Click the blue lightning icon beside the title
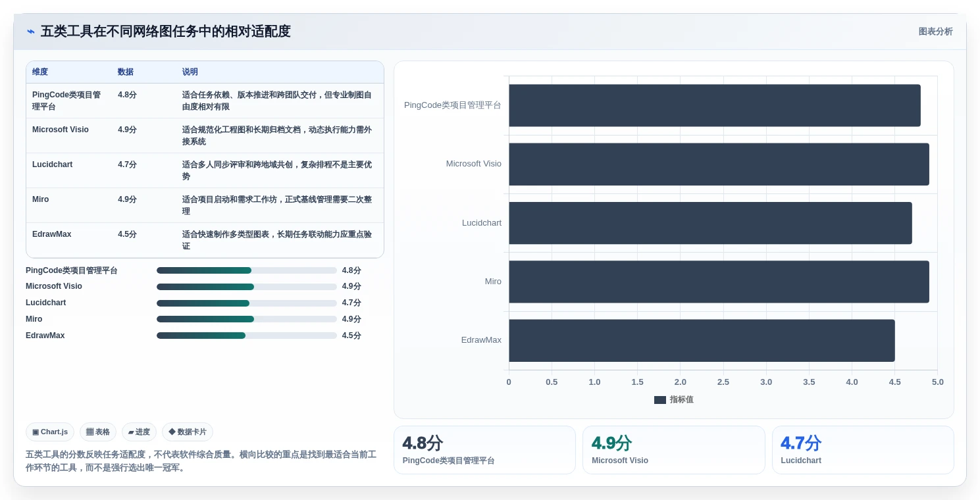The height and width of the screenshot is (500, 980). [x=31, y=32]
